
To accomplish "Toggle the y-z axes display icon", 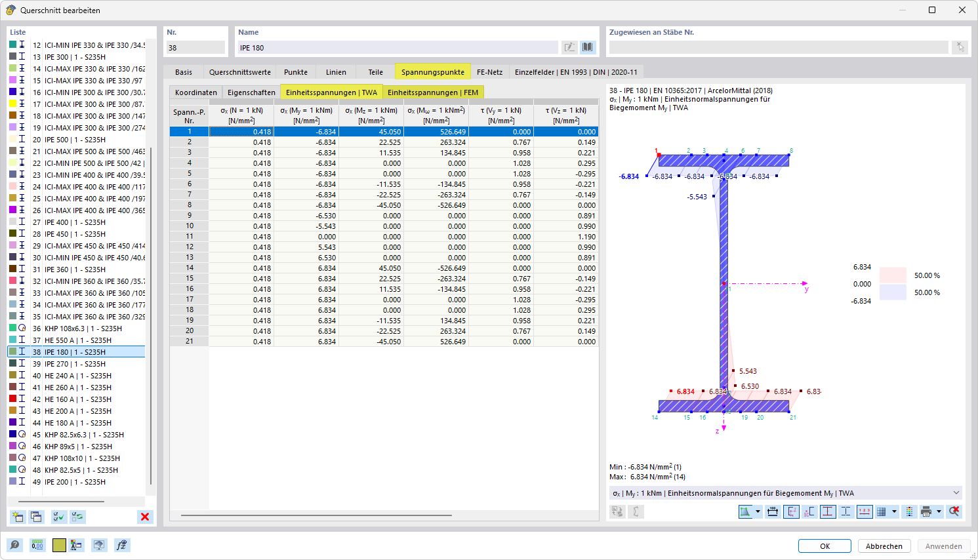I will [791, 511].
